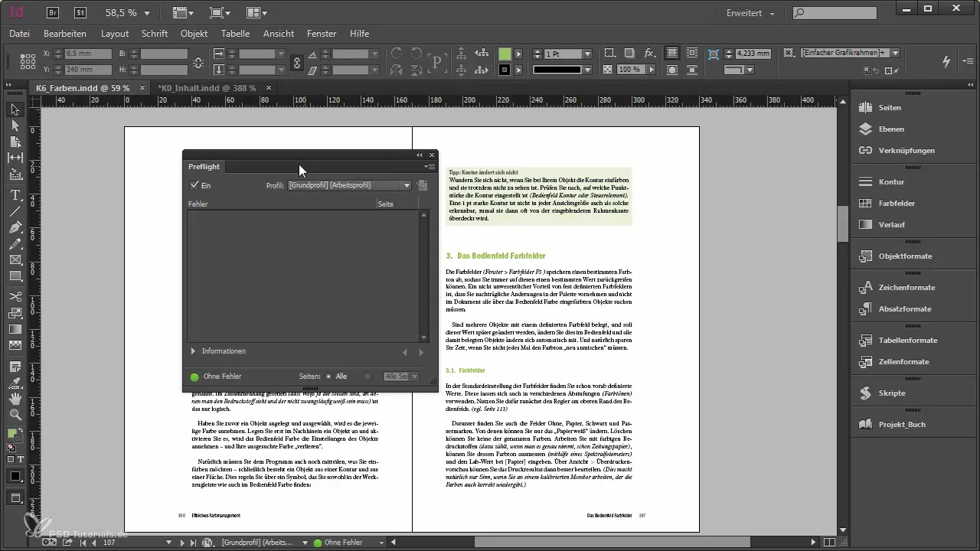Toggle the screen mode button in toolbox

15,498
